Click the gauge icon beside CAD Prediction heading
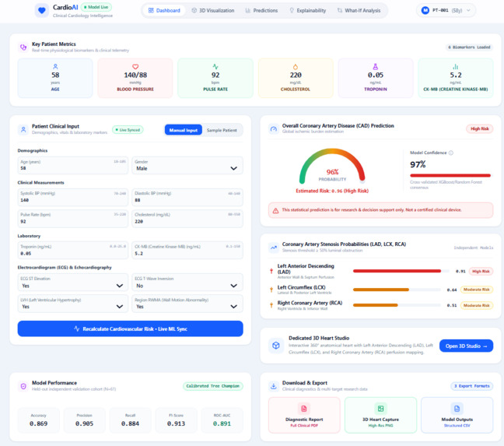The width and height of the screenshot is (504, 446). pyautogui.click(x=274, y=129)
